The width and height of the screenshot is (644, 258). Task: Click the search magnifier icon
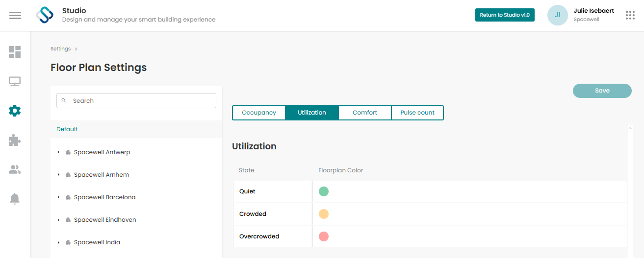[64, 100]
